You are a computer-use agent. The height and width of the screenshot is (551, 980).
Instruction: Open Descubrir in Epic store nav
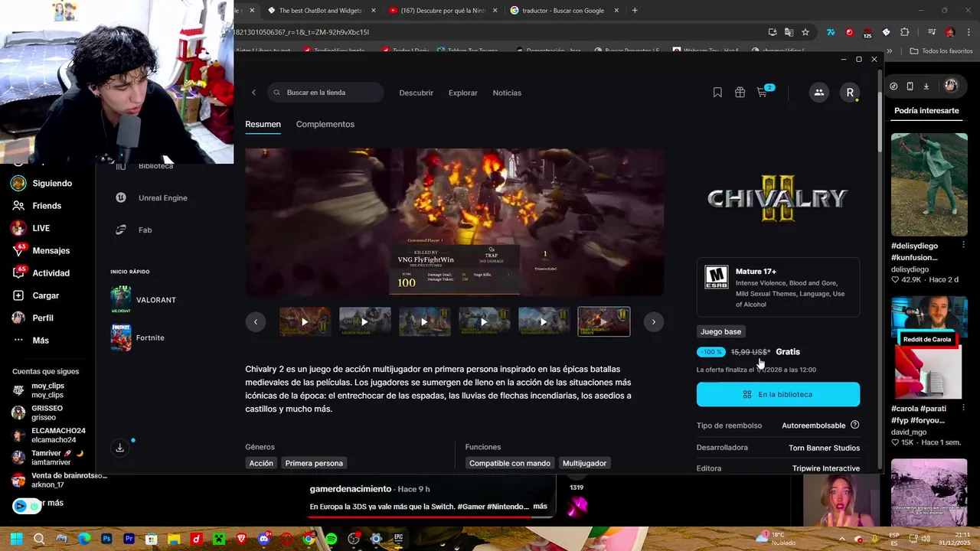(x=416, y=93)
